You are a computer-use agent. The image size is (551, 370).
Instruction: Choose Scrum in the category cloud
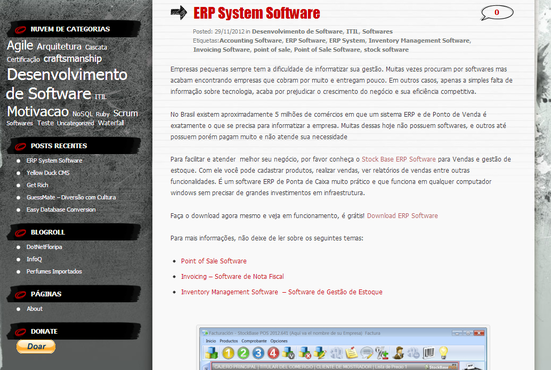[x=125, y=113]
